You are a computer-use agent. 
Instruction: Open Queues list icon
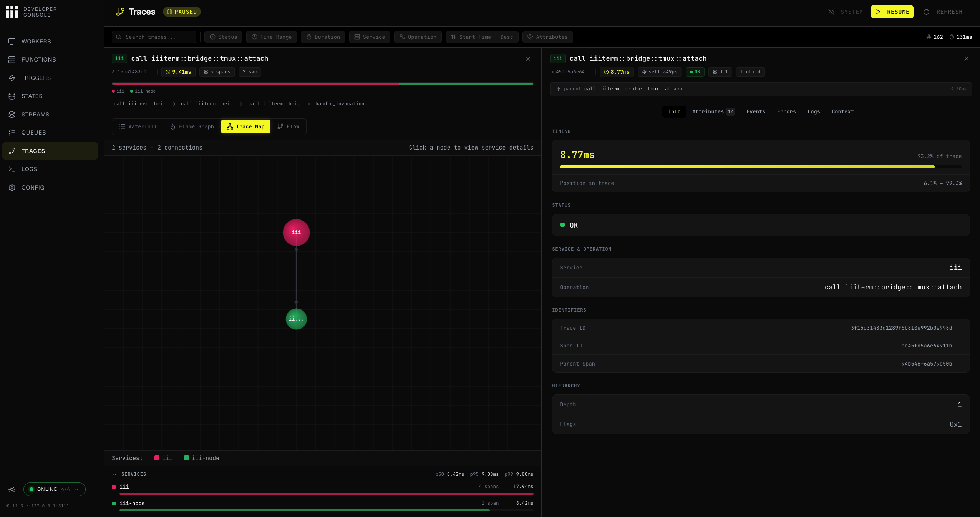[12, 133]
